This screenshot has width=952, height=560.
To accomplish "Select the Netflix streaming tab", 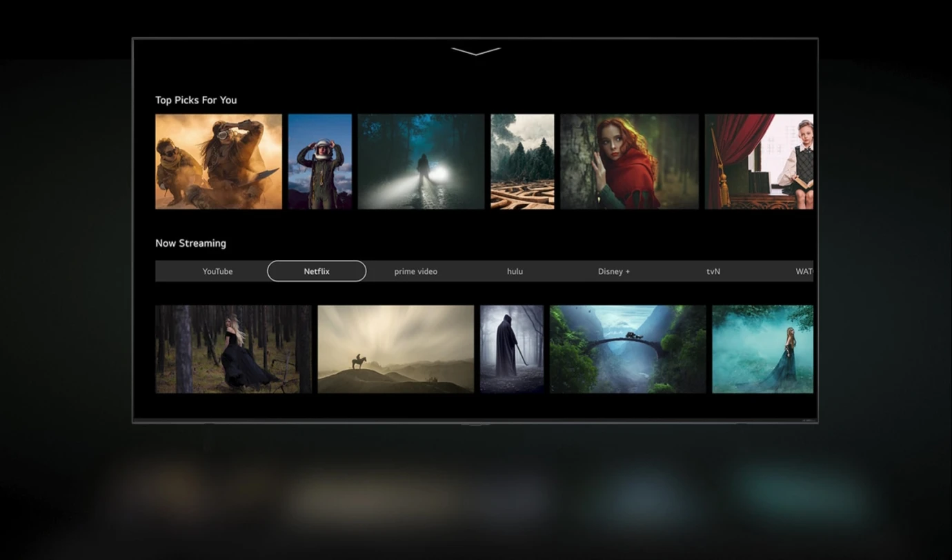I will click(x=317, y=271).
